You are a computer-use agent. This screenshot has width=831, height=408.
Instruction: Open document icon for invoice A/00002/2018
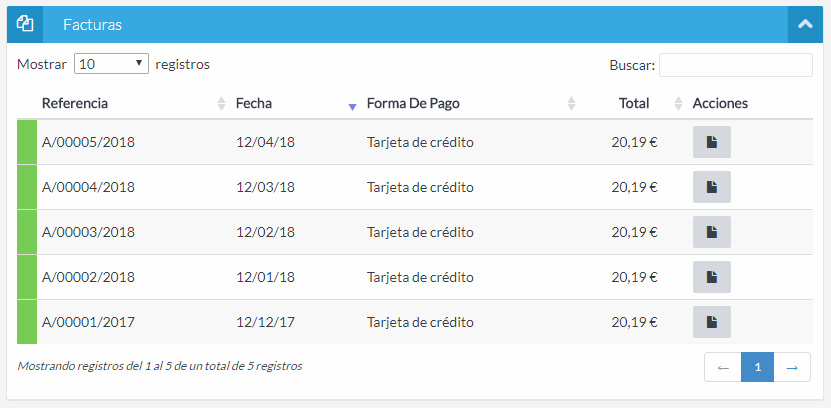point(711,277)
